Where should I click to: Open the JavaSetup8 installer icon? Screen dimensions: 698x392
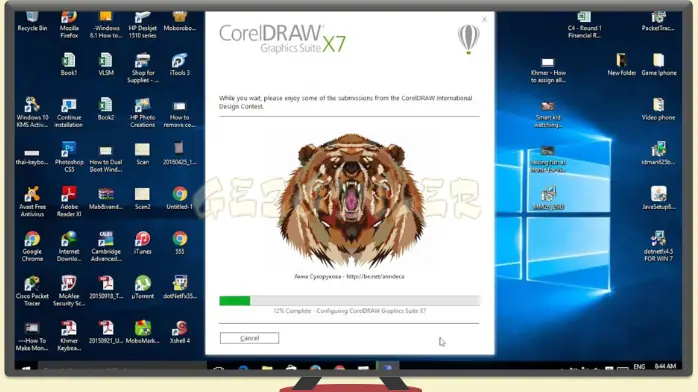point(658,198)
